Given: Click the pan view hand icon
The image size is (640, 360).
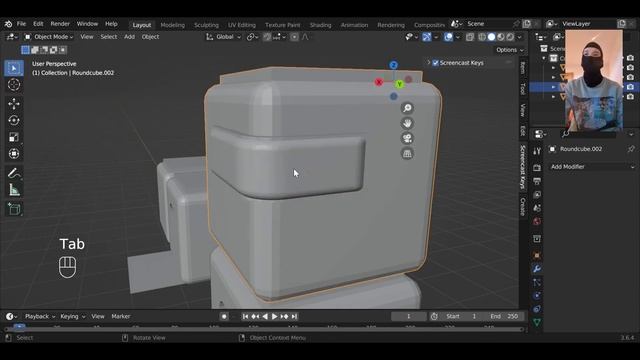Looking at the screenshot, I should point(407,123).
